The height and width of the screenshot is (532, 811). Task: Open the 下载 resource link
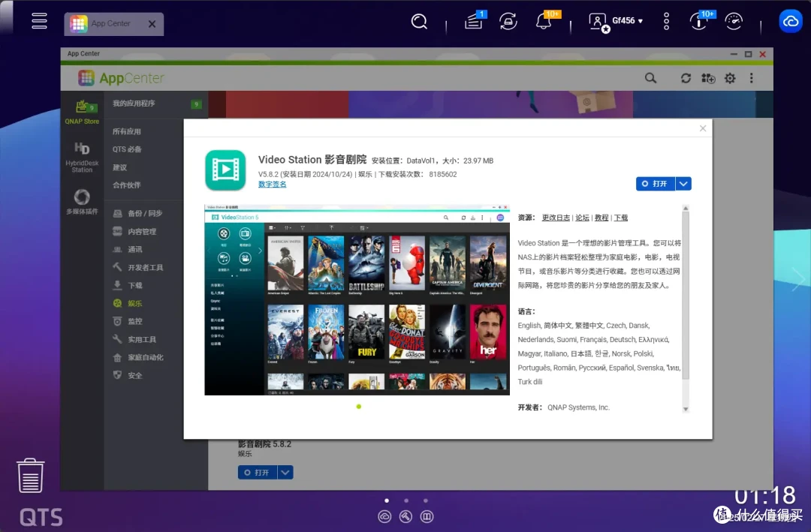coord(621,218)
